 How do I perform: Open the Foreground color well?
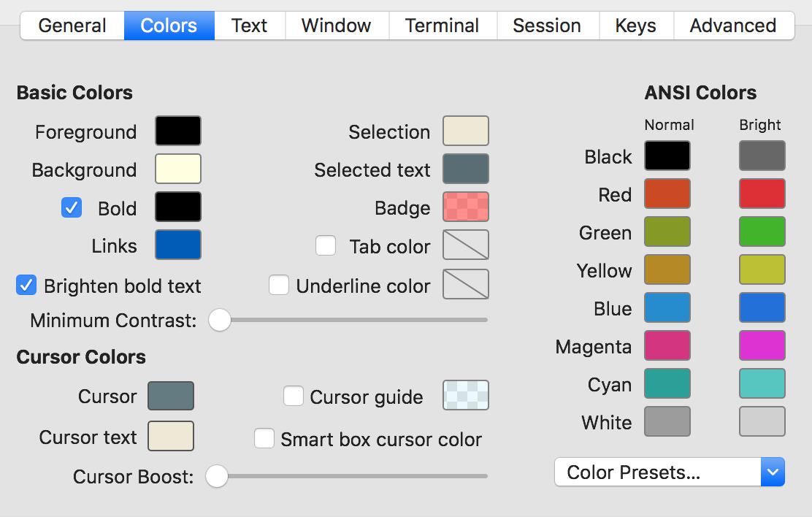(177, 131)
